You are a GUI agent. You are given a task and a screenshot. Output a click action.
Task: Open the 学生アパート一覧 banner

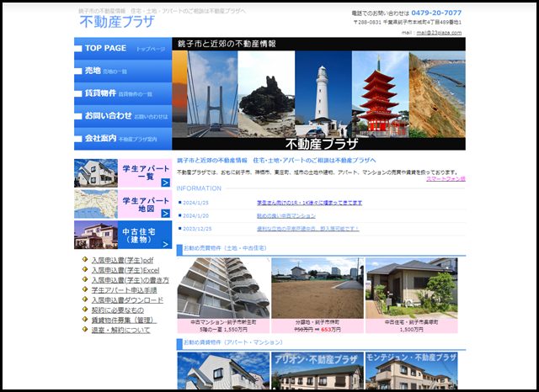123,173
